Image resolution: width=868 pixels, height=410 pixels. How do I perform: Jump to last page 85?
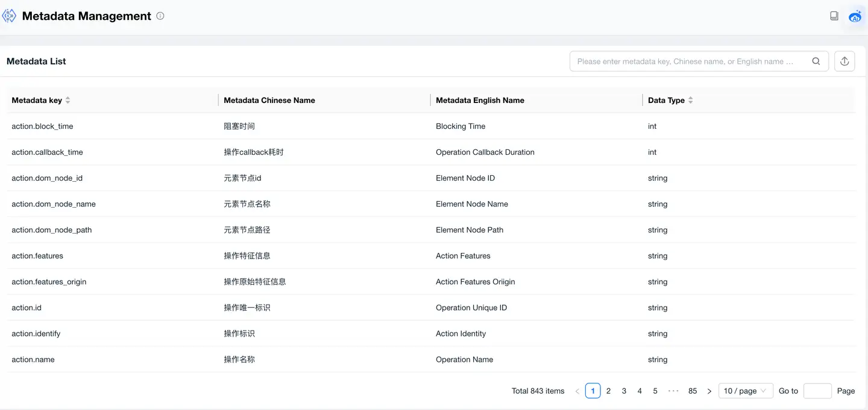[x=693, y=391]
